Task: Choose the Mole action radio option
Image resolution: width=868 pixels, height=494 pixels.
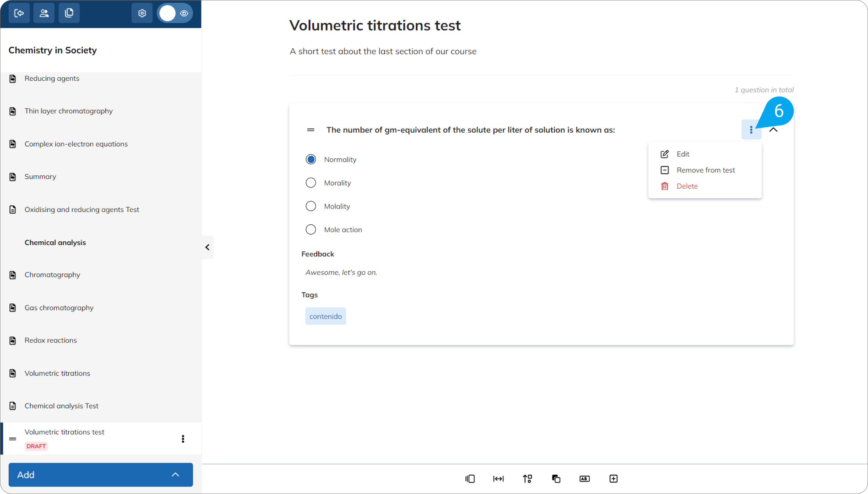Action: click(x=311, y=230)
